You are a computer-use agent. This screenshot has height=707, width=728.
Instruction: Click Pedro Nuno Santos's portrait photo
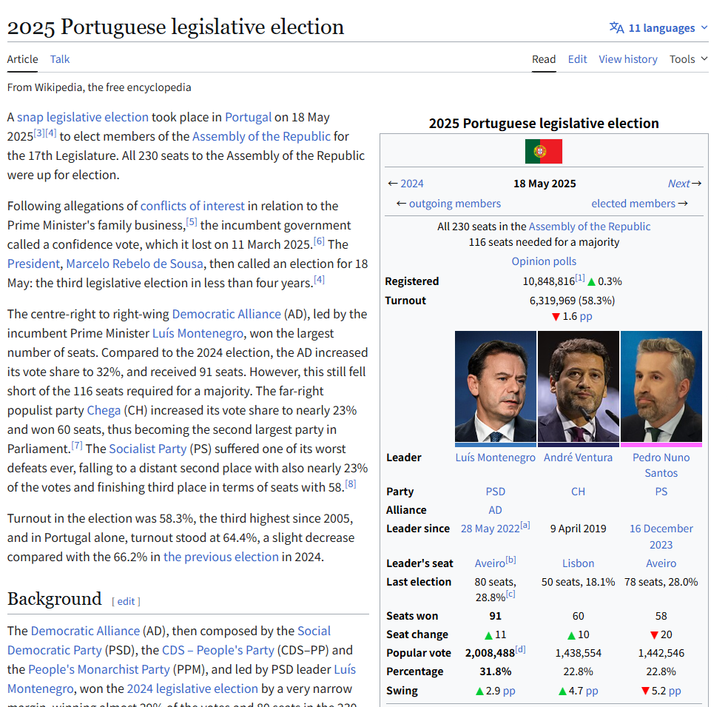661,386
